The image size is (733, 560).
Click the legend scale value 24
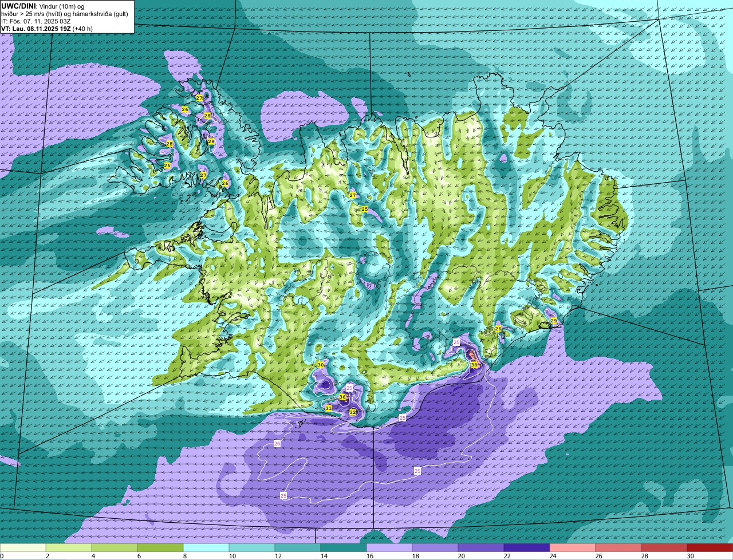(553, 556)
